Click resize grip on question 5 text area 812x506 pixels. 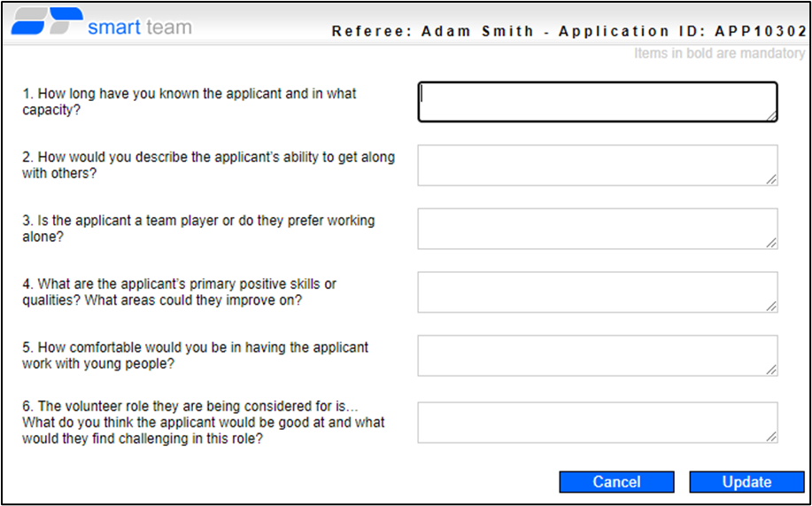(x=772, y=370)
